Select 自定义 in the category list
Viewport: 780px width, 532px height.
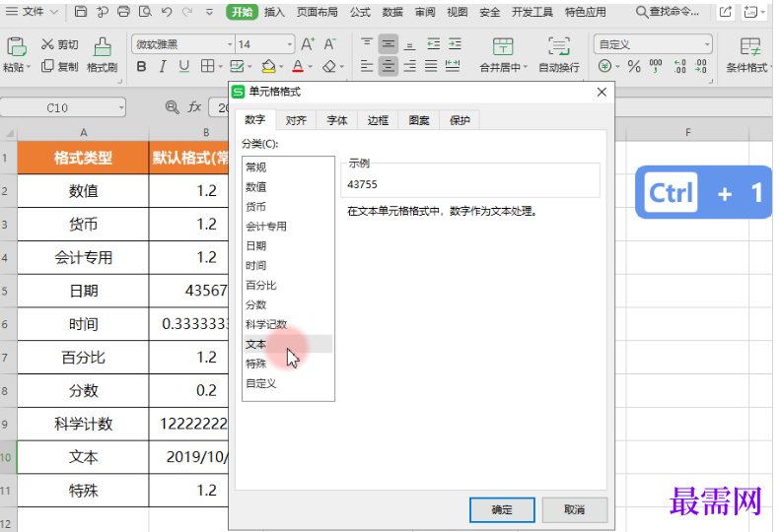click(x=288, y=383)
